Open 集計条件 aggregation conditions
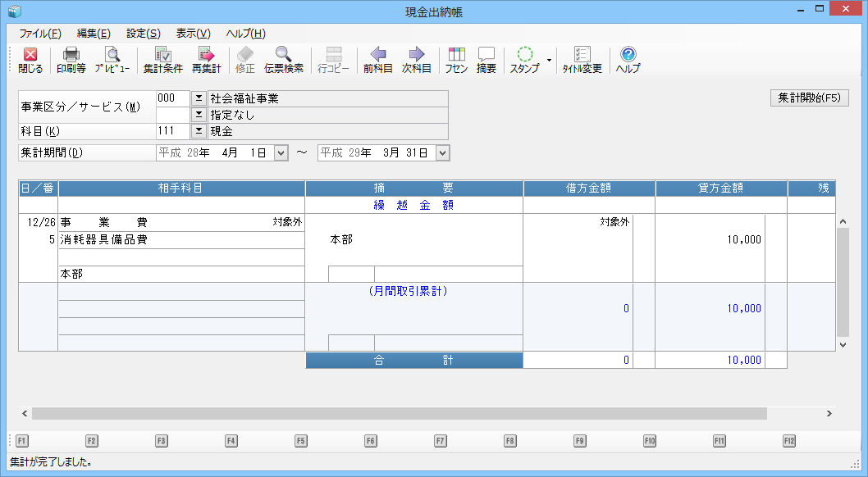 [x=163, y=60]
